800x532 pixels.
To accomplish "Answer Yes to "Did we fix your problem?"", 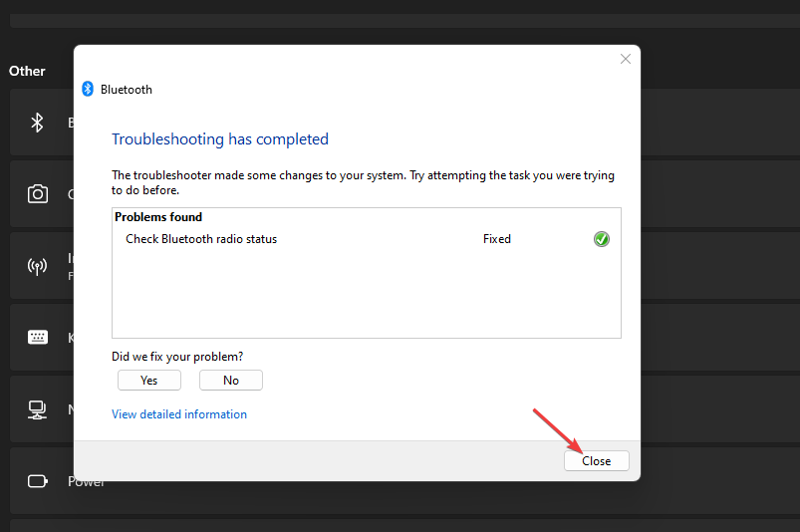I will tap(149, 380).
